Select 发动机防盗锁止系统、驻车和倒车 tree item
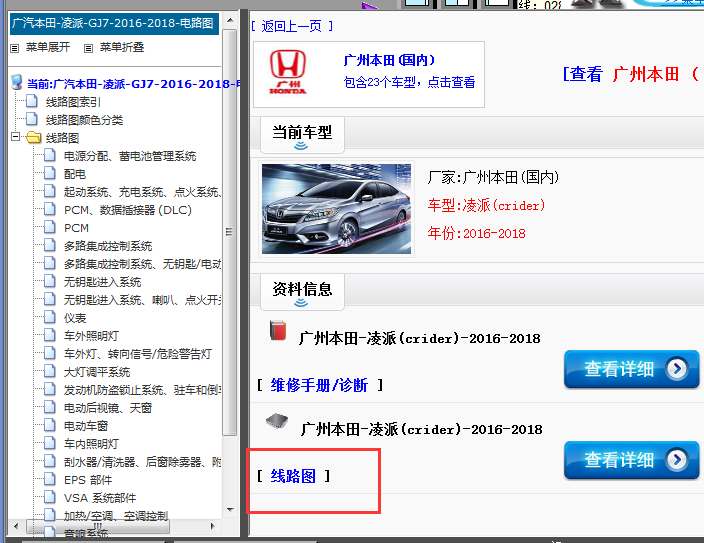This screenshot has height=543, width=704. (142, 390)
